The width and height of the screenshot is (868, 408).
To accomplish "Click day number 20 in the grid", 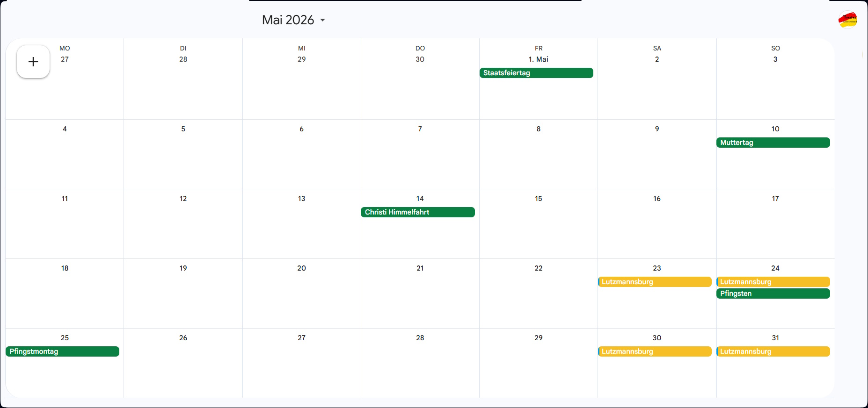I will click(x=301, y=268).
